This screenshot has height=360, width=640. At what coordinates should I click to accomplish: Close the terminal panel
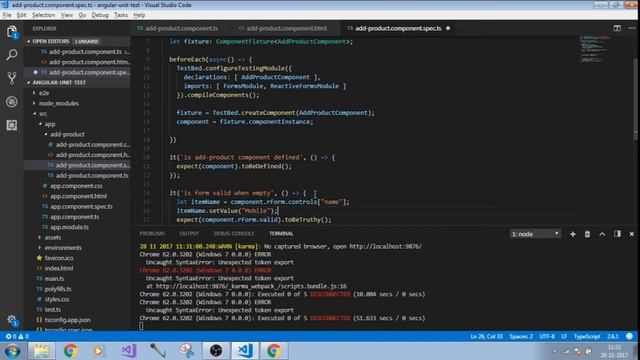(x=631, y=234)
